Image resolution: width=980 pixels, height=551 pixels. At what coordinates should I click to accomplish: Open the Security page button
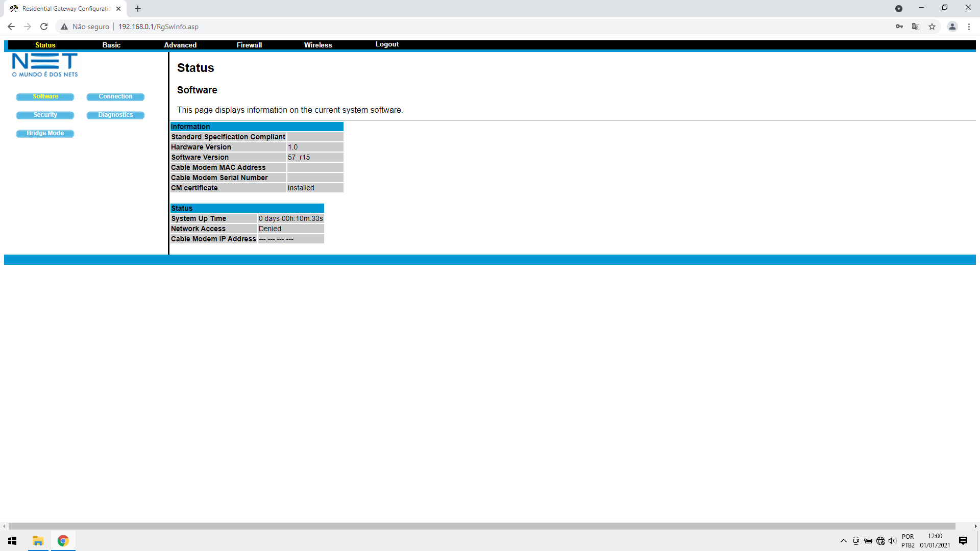tap(45, 115)
